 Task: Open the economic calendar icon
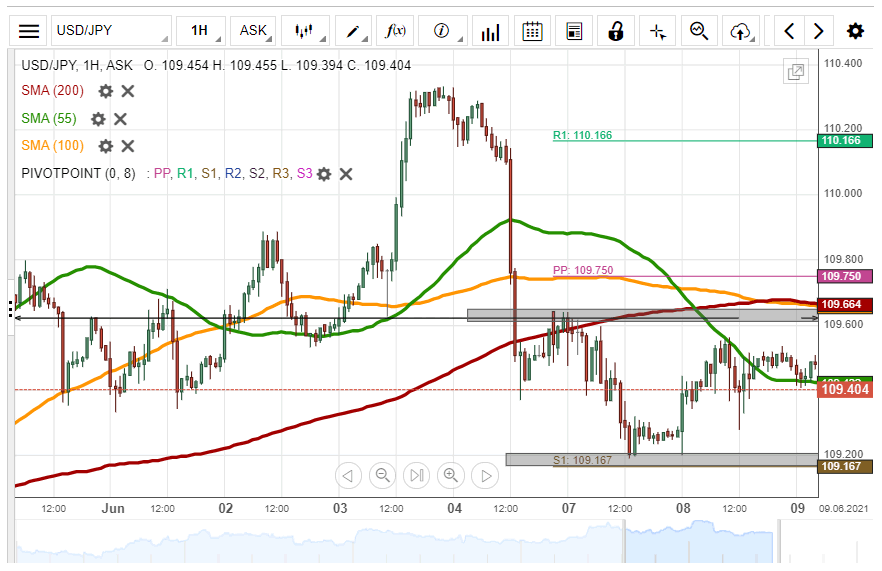click(532, 31)
